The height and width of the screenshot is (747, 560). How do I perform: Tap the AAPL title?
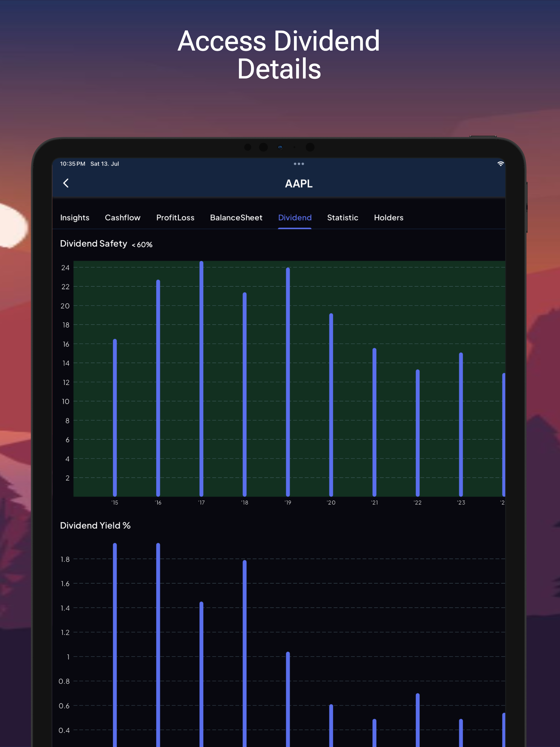299,183
